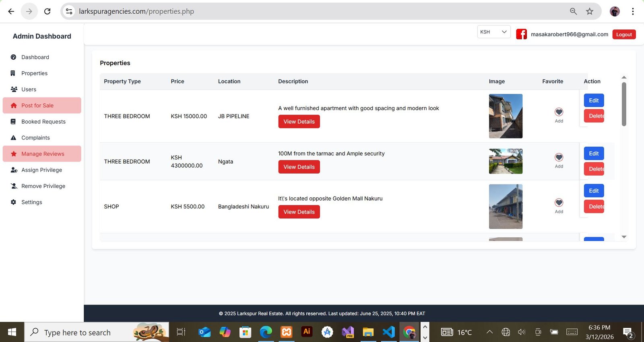Open the SHOP property image
Image resolution: width=644 pixels, height=342 pixels.
point(506,207)
